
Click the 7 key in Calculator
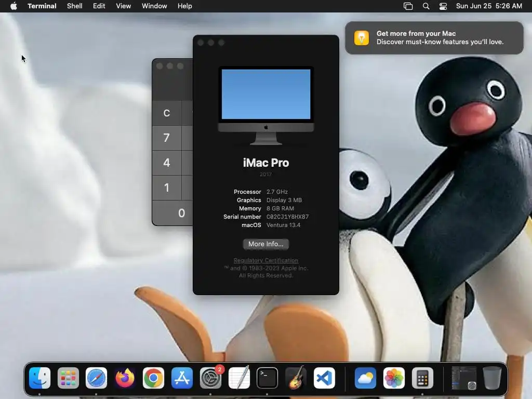pos(167,138)
